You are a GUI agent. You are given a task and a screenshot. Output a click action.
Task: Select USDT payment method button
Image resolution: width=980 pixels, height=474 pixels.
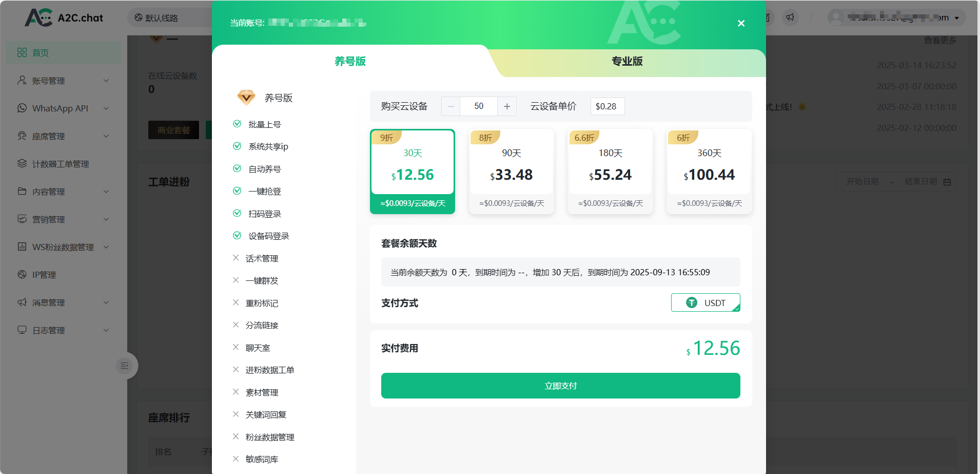click(705, 303)
